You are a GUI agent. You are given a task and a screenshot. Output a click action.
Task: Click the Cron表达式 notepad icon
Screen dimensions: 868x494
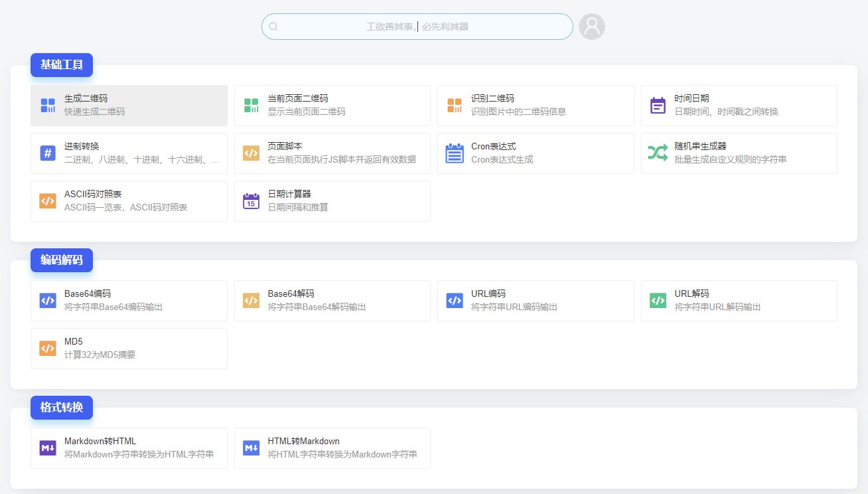point(455,153)
